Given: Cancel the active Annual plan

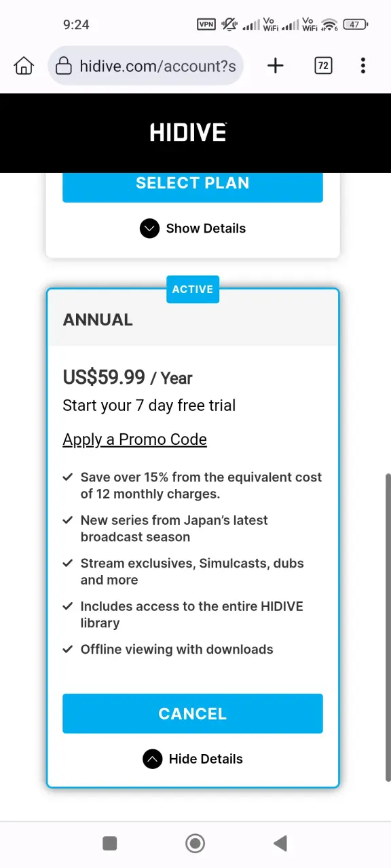Looking at the screenshot, I should pyautogui.click(x=193, y=713).
